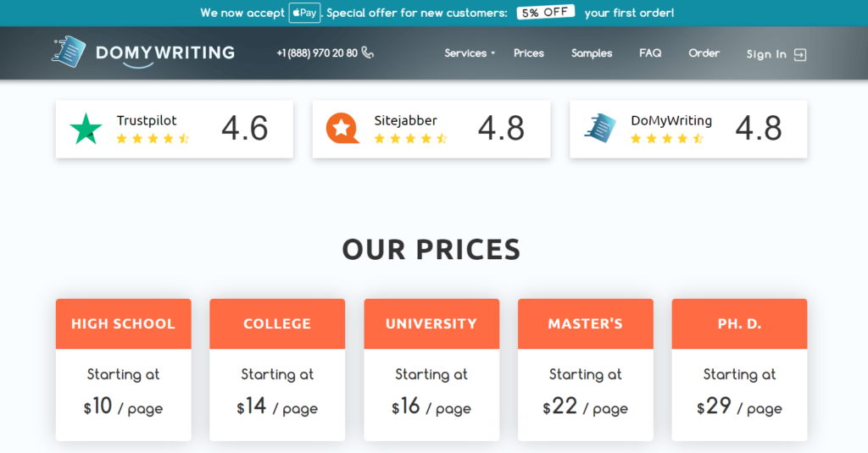Image resolution: width=868 pixels, height=453 pixels.
Task: Go to the FAQ page
Action: (650, 53)
